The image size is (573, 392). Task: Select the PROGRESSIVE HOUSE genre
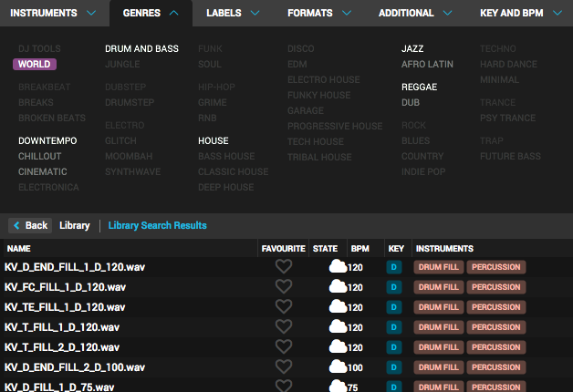tap(335, 127)
